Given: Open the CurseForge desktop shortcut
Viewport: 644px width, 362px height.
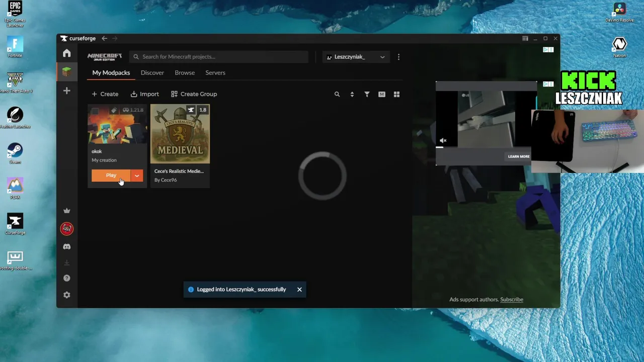Looking at the screenshot, I should pyautogui.click(x=15, y=224).
